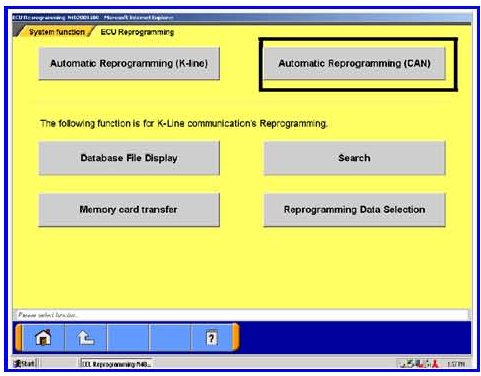Open Reprogramming Data Selection
The image size is (481, 376).
[x=354, y=210]
